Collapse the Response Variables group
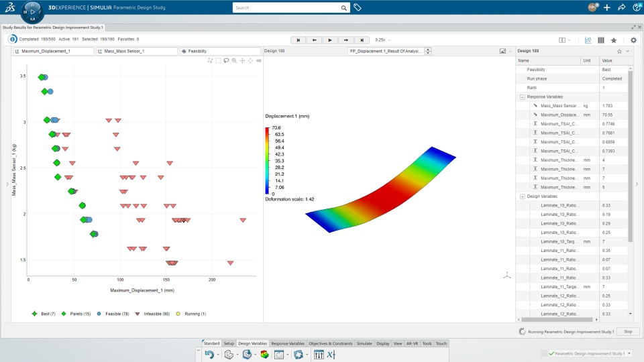The image size is (644, 362). click(523, 97)
